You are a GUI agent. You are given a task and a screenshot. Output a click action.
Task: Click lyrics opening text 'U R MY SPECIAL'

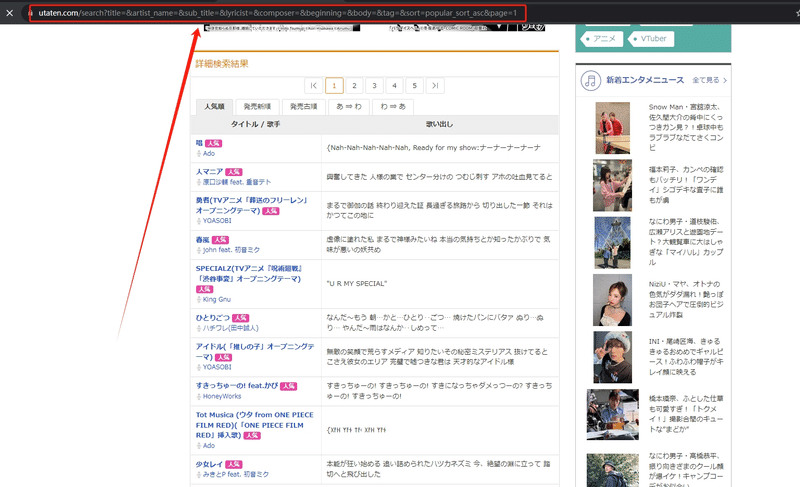(357, 284)
